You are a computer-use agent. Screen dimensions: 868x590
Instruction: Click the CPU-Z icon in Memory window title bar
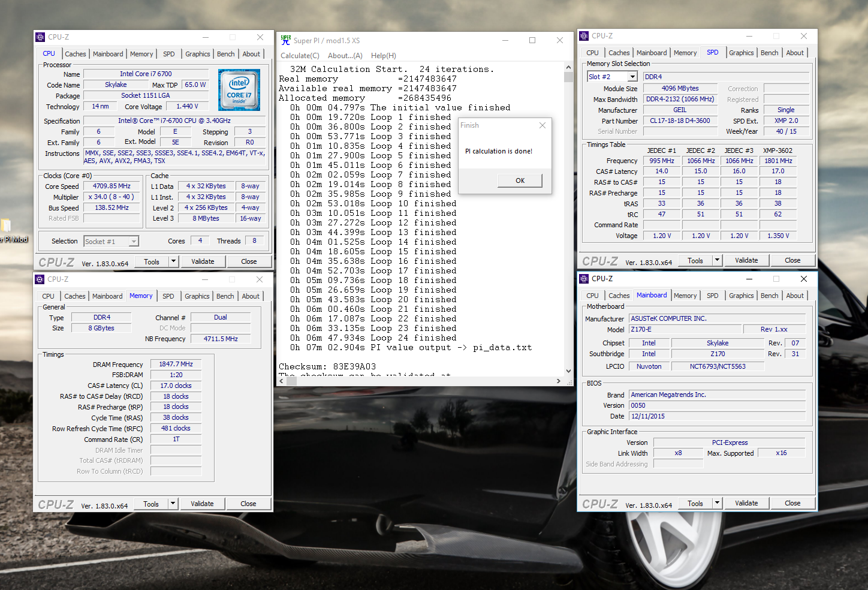pyautogui.click(x=40, y=279)
